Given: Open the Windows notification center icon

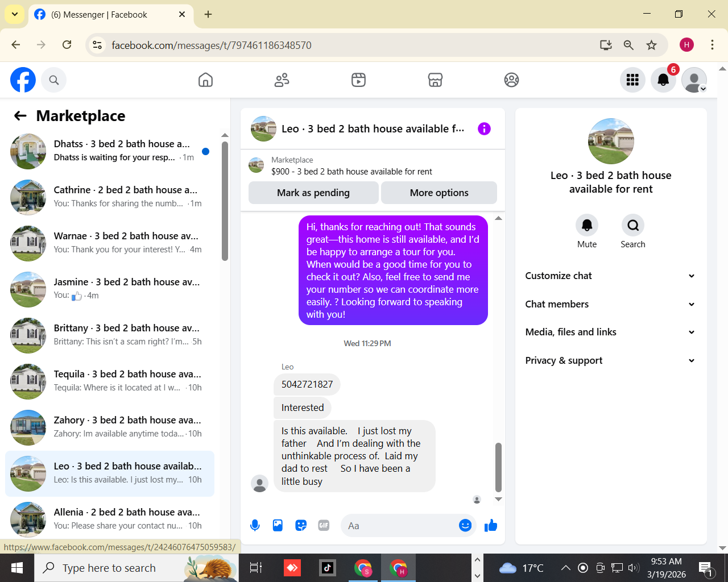Looking at the screenshot, I should coord(706,568).
